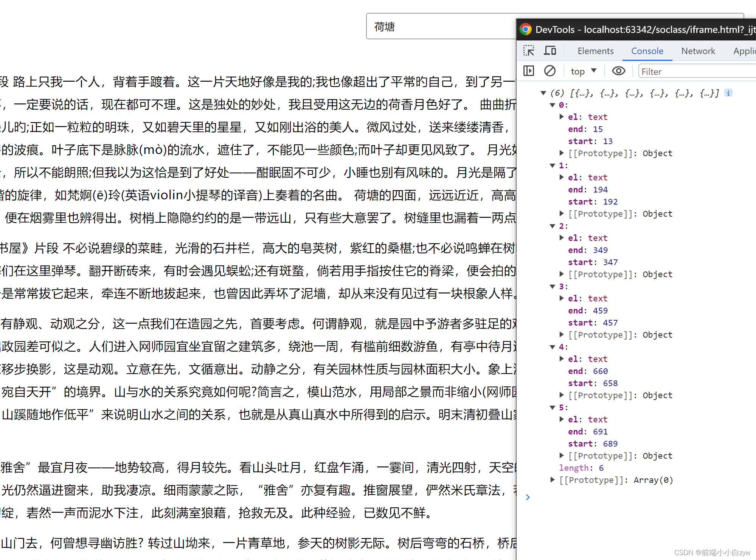Screen dimensions: 756x560
Task: Expand el: text under item 3
Action: point(562,298)
